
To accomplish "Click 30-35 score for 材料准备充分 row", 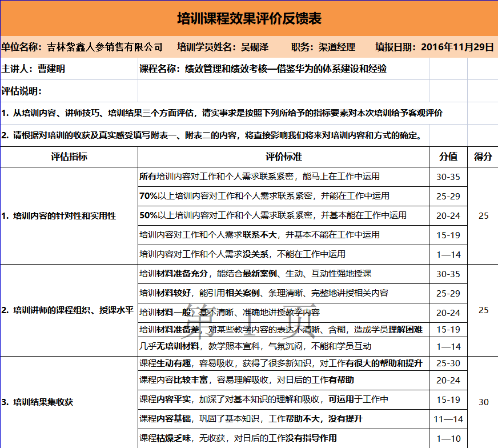I will tap(448, 274).
